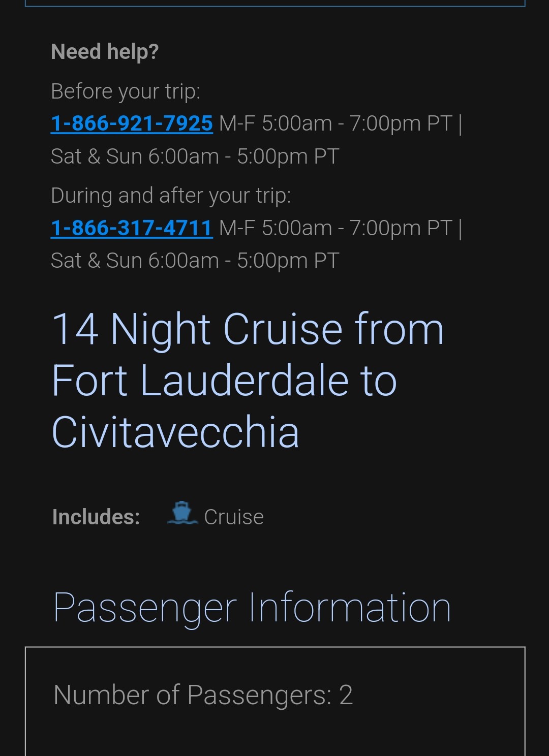Select the "Need help?" heading
The width and height of the screenshot is (549, 756).
click(x=105, y=51)
